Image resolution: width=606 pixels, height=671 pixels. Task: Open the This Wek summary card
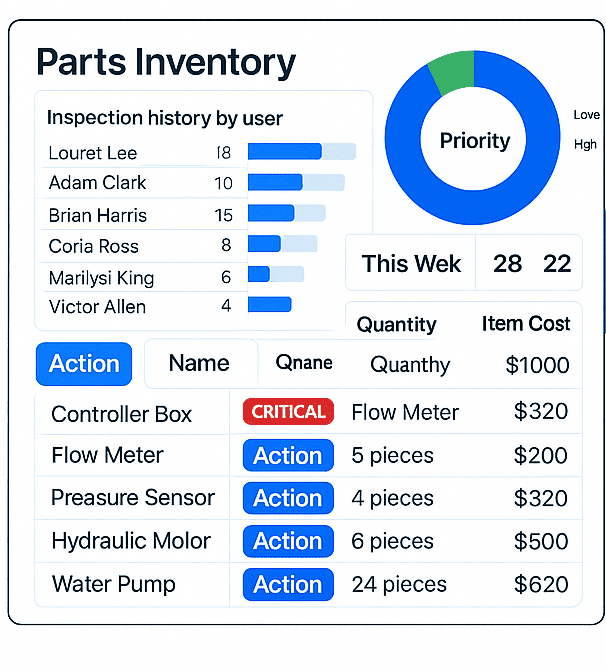click(x=411, y=263)
